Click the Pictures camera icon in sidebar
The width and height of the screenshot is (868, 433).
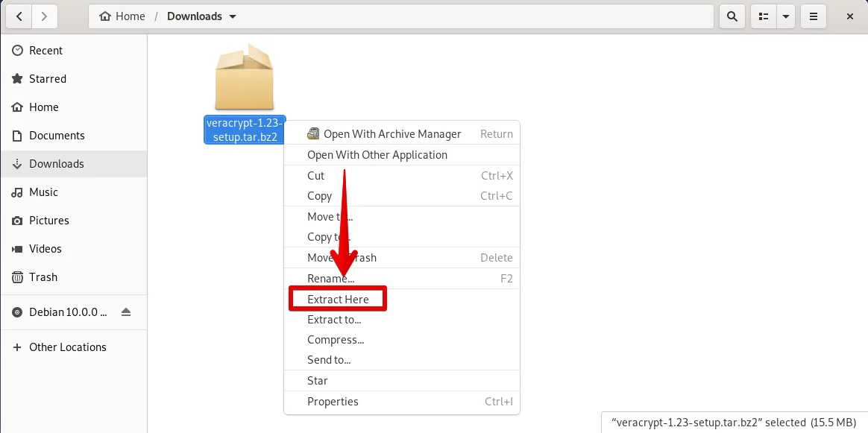click(x=18, y=220)
